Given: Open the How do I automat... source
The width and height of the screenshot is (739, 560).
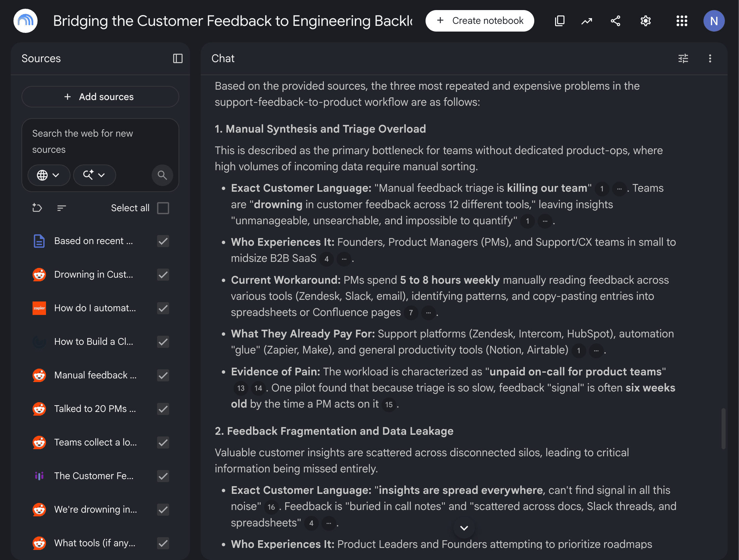Looking at the screenshot, I should 95,308.
